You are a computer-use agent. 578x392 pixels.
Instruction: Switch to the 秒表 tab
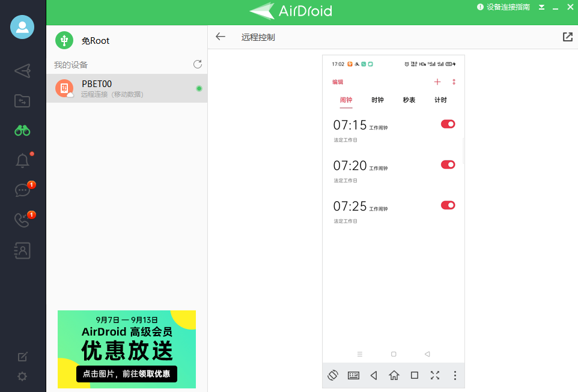409,100
